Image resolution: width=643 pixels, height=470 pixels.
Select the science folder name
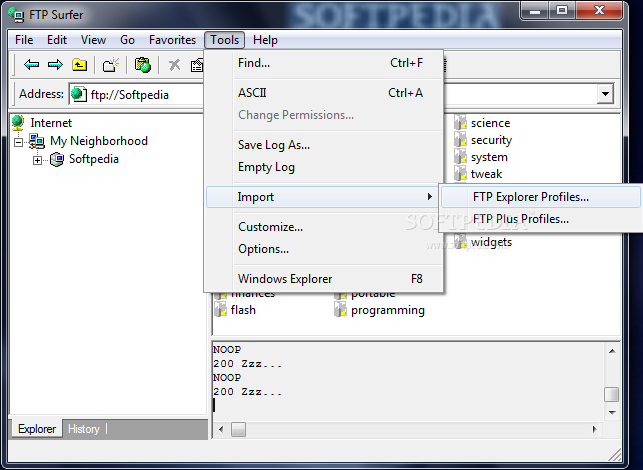(x=490, y=123)
